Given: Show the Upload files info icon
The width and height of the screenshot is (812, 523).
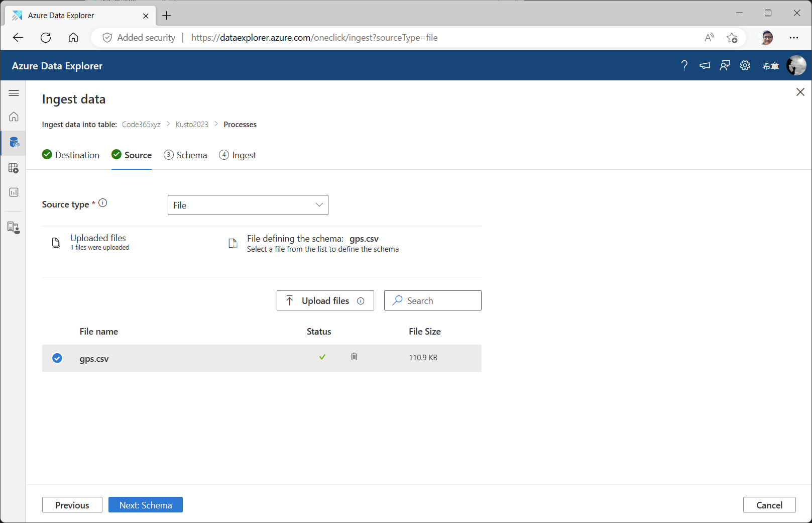Looking at the screenshot, I should pyautogui.click(x=361, y=301).
